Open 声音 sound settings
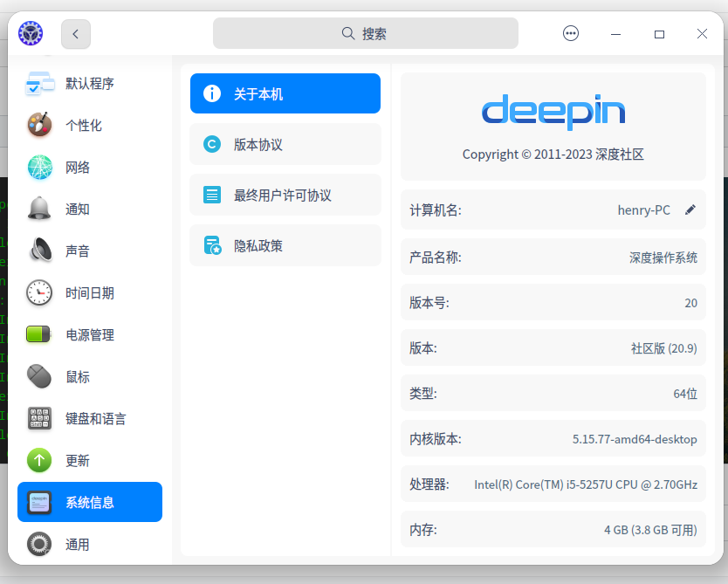 coord(78,251)
